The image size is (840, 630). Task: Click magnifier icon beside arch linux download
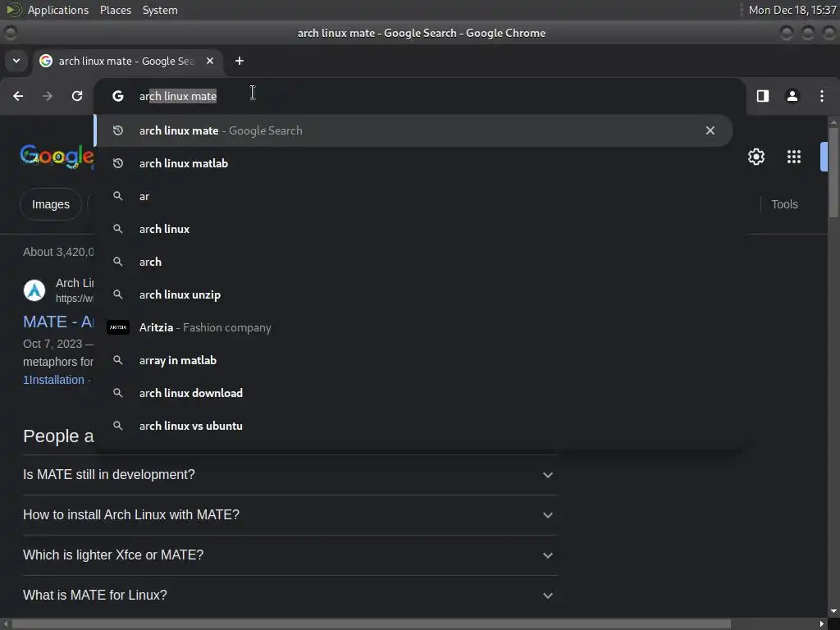(x=118, y=393)
